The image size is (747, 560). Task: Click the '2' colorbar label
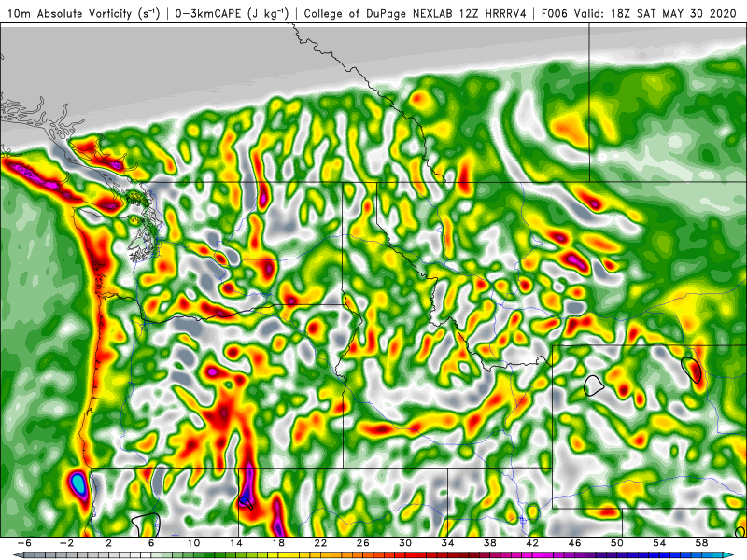[109, 543]
